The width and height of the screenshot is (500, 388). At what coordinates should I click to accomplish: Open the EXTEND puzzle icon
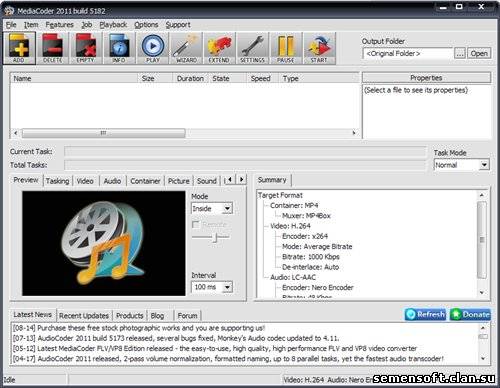pos(219,48)
